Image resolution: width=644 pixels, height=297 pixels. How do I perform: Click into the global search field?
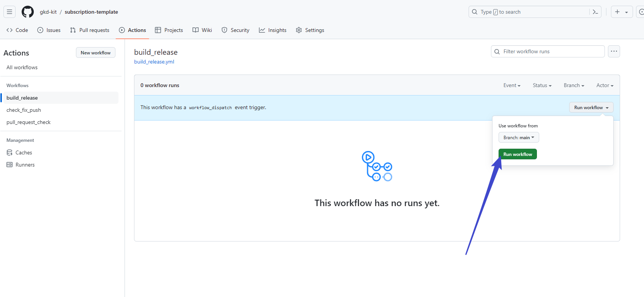click(535, 12)
